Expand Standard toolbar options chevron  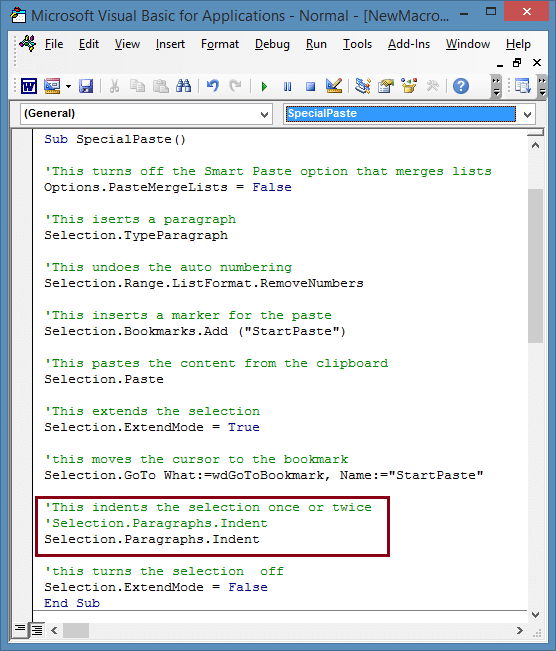[496, 86]
